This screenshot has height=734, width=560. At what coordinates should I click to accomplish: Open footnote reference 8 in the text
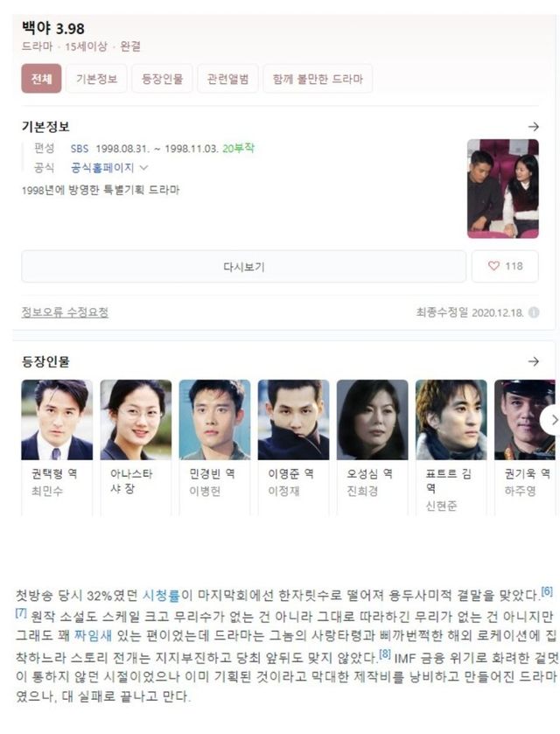pyautogui.click(x=385, y=654)
